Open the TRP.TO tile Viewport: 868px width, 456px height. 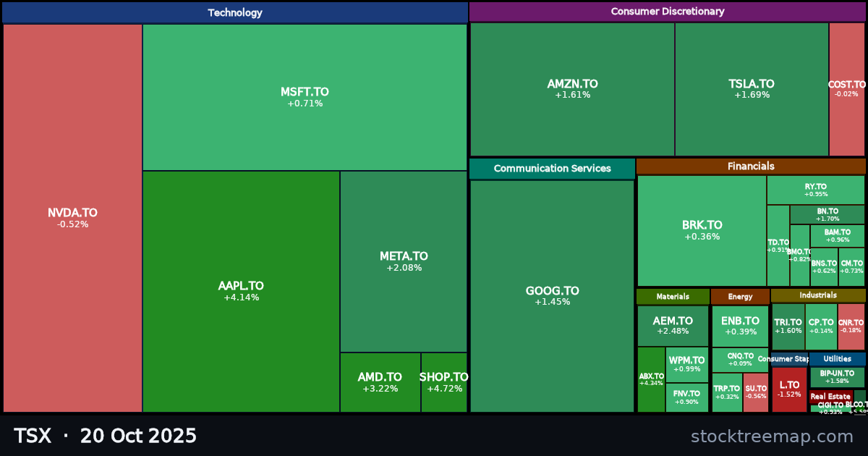[727, 392]
